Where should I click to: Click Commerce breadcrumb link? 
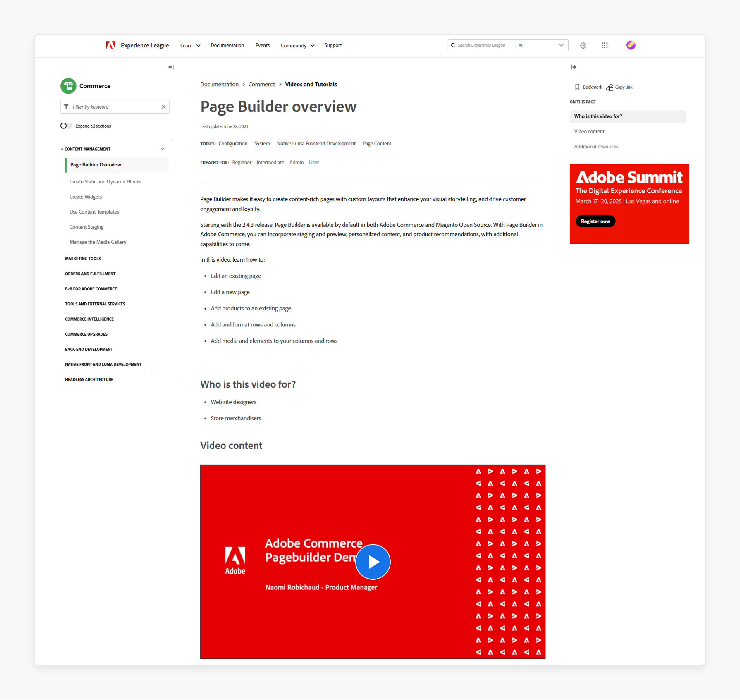tap(262, 84)
